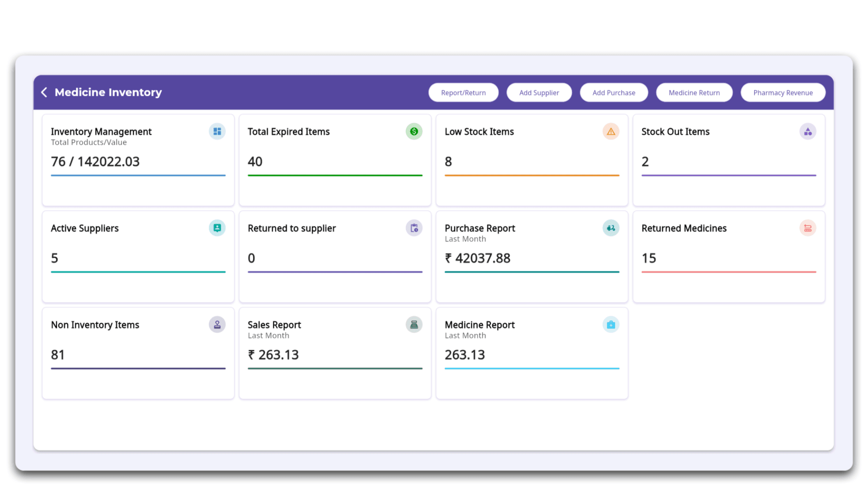Open the Purchase Report title
Screen dimensions: 868x488
(480, 228)
